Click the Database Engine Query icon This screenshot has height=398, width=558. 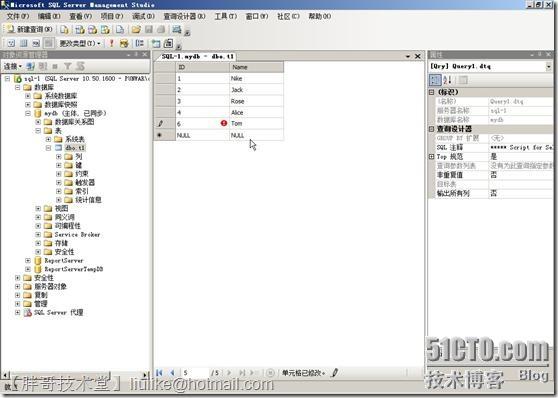click(x=64, y=30)
